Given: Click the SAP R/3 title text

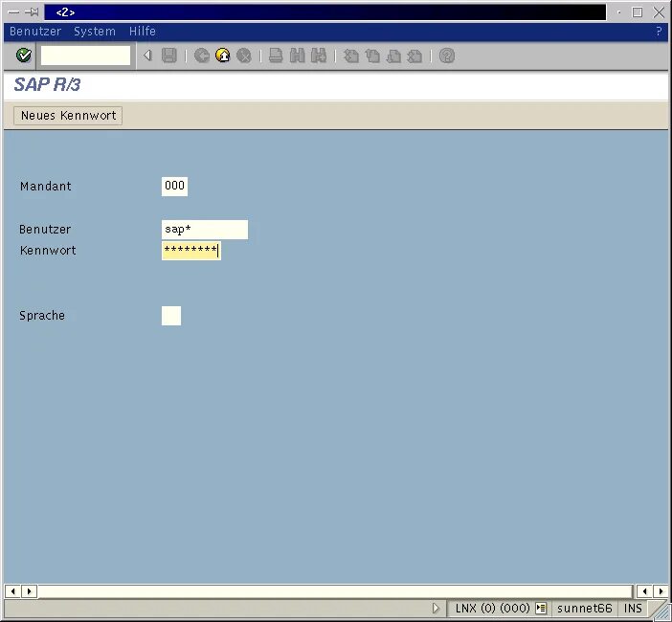Looking at the screenshot, I should tap(47, 85).
